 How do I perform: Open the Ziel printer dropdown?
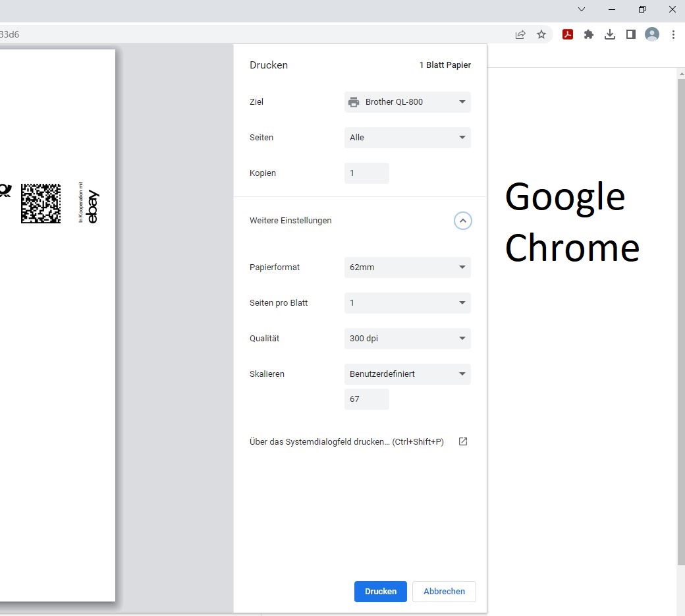pos(407,102)
